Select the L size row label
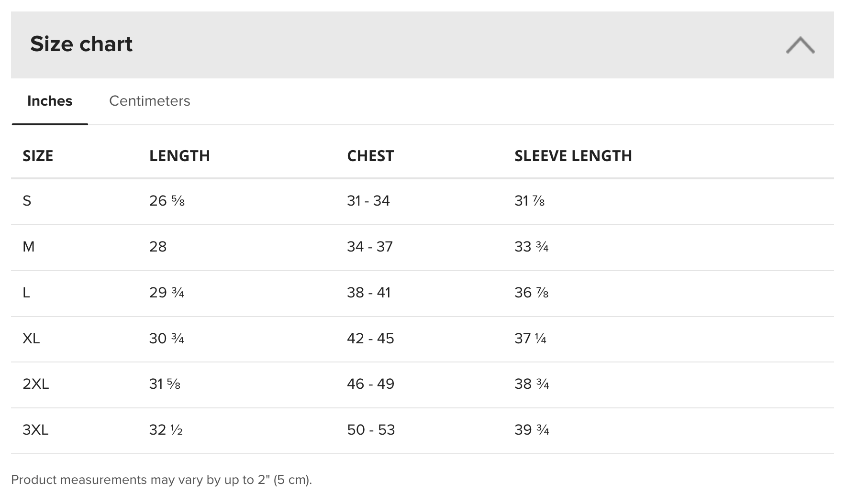This screenshot has height=504, width=846. pyautogui.click(x=26, y=293)
